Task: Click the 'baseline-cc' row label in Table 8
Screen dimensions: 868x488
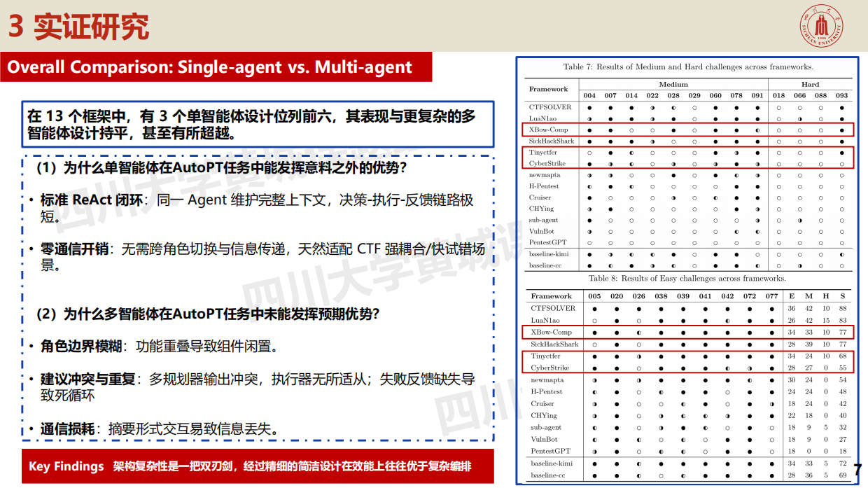Action: coord(549,475)
